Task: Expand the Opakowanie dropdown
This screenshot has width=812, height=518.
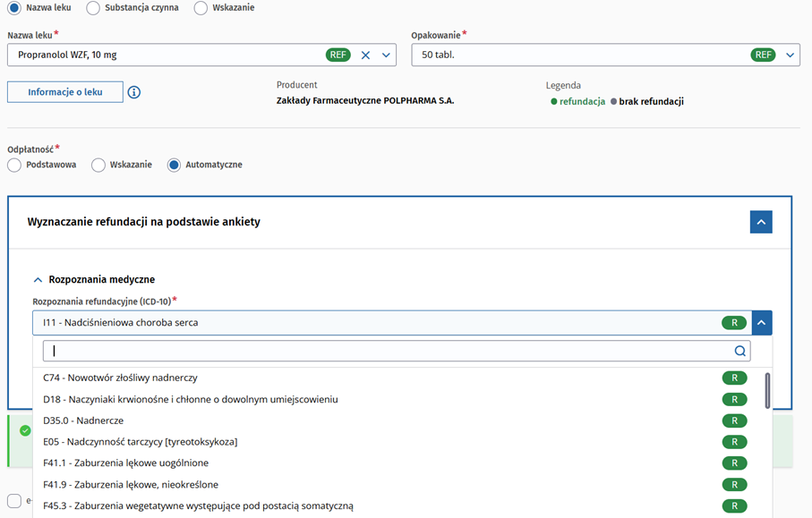Action: click(x=791, y=55)
